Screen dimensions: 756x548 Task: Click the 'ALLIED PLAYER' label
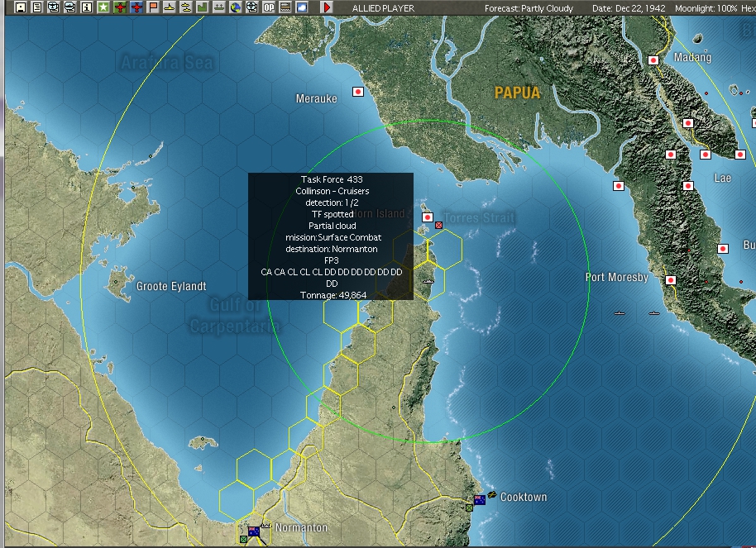[383, 8]
